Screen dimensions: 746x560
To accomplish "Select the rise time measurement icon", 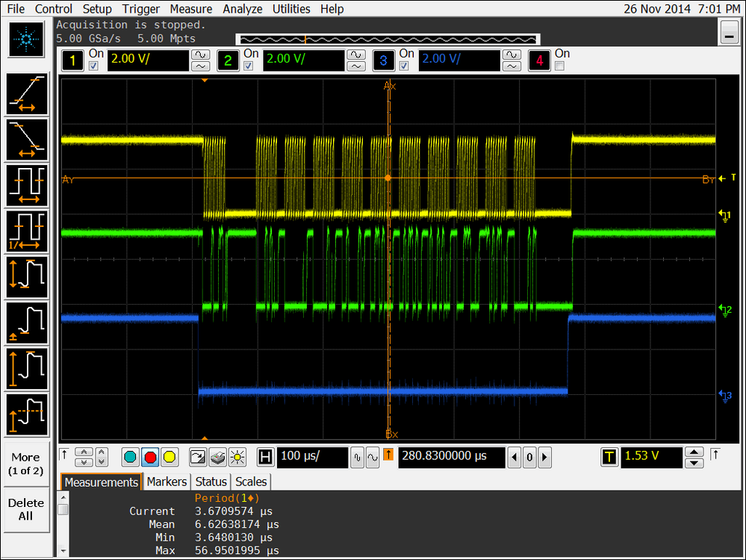I will coord(26,94).
